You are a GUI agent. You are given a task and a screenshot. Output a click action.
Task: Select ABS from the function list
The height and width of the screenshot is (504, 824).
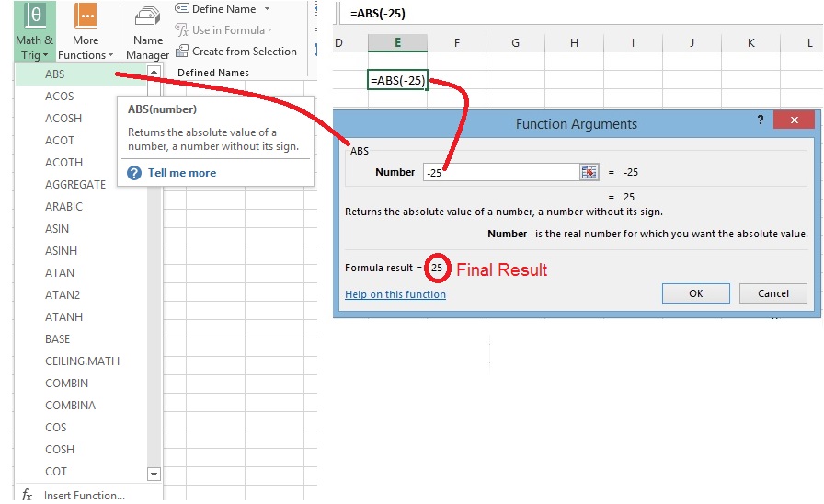tap(80, 74)
